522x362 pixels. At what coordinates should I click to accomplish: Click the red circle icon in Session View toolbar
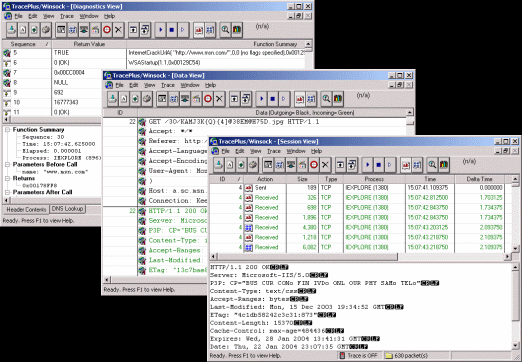coord(314,165)
